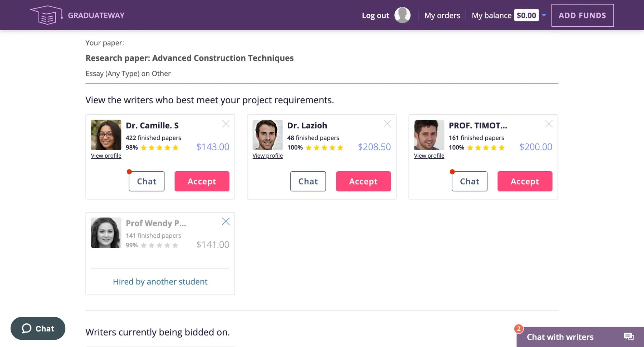Open Dr. Camille. S's View profile link
The height and width of the screenshot is (347, 644).
click(x=106, y=155)
